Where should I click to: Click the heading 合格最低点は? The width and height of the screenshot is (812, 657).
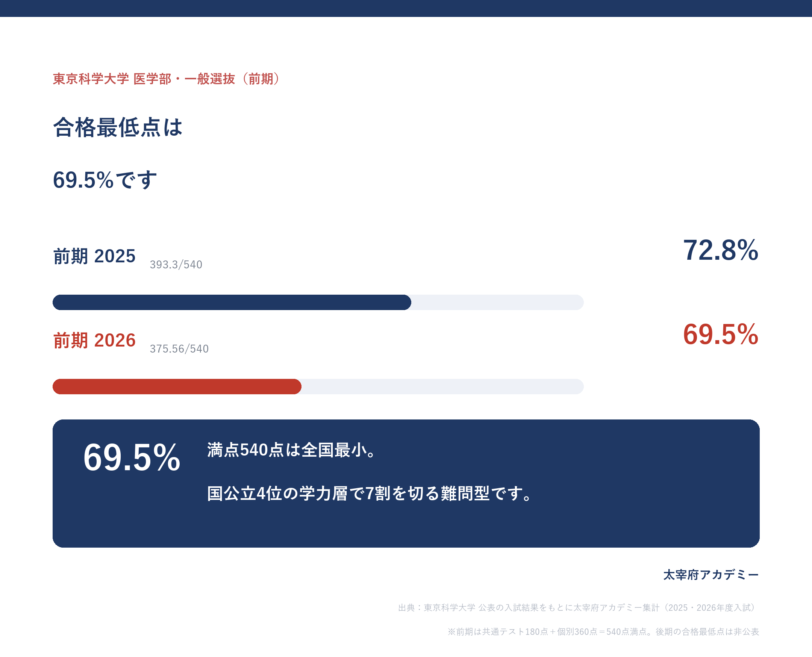pos(118,127)
